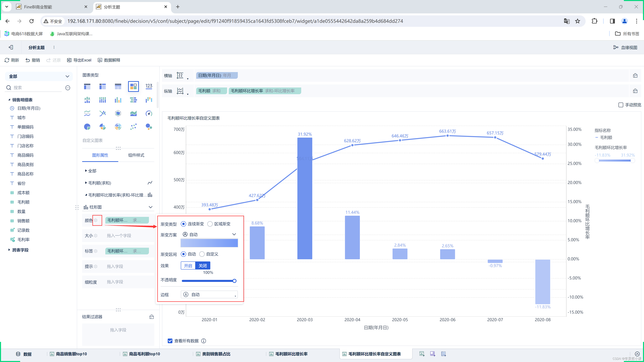Reload the browser page

32,21
